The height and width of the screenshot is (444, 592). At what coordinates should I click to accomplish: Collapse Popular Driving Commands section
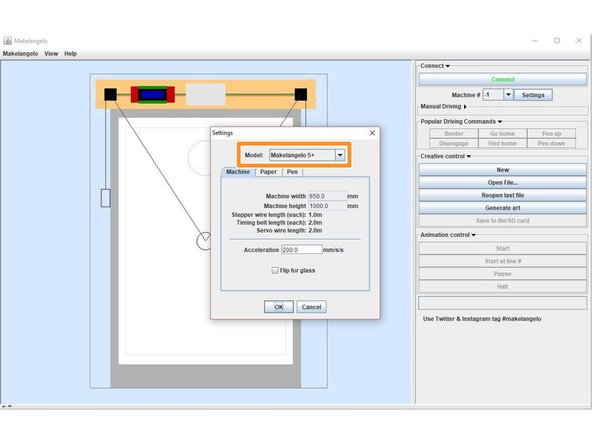(461, 122)
